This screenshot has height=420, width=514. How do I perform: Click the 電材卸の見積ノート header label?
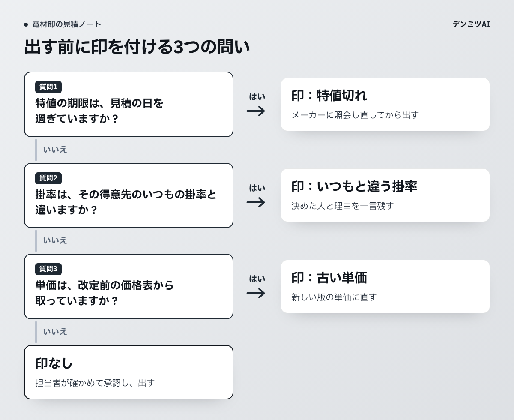point(66,24)
